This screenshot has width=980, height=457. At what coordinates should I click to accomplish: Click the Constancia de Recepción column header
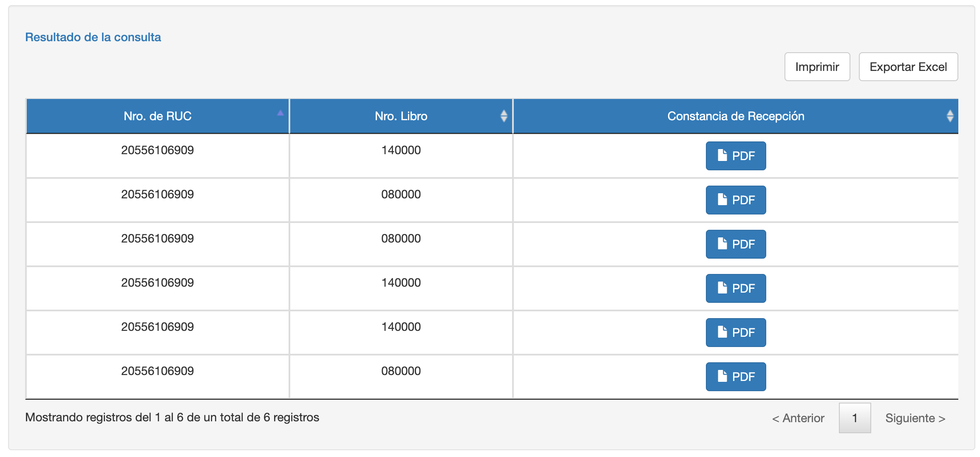pos(735,116)
